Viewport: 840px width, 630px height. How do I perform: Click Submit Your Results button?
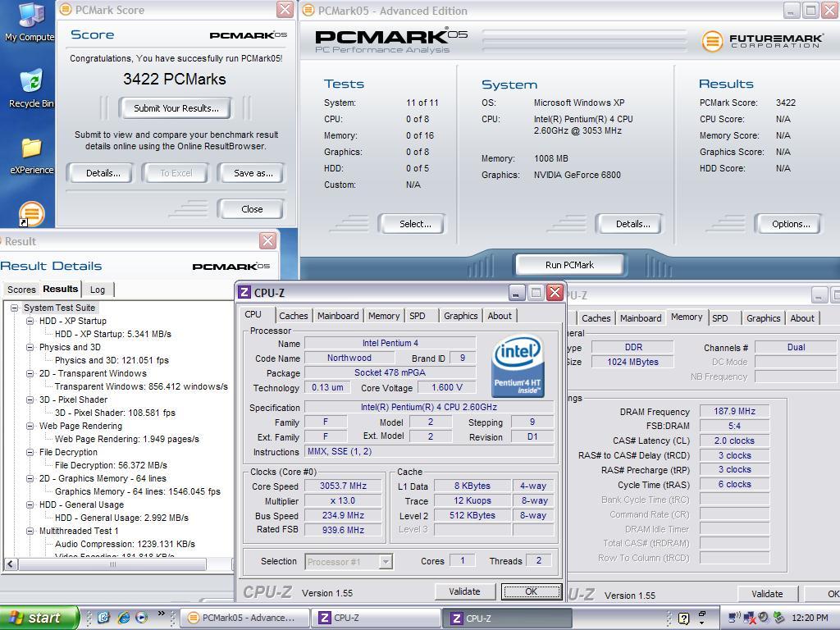[176, 108]
